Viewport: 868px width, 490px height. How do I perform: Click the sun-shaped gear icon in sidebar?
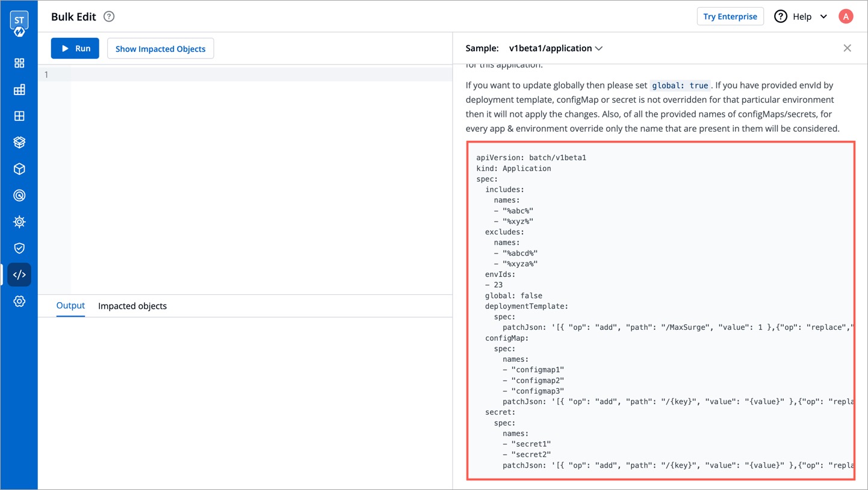(19, 222)
